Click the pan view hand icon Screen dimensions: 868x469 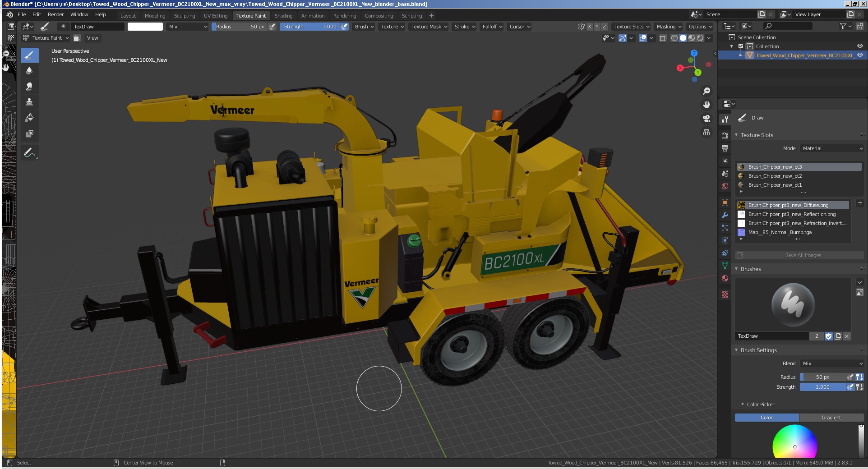click(706, 105)
